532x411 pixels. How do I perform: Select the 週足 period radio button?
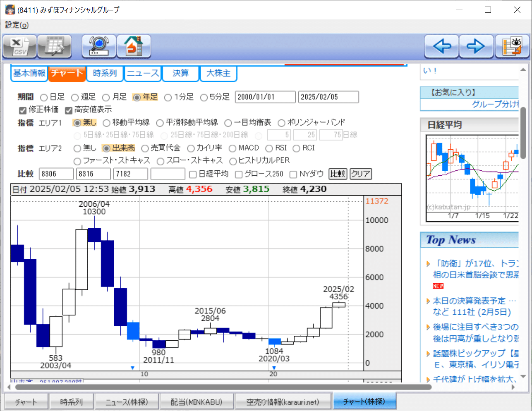coord(75,97)
